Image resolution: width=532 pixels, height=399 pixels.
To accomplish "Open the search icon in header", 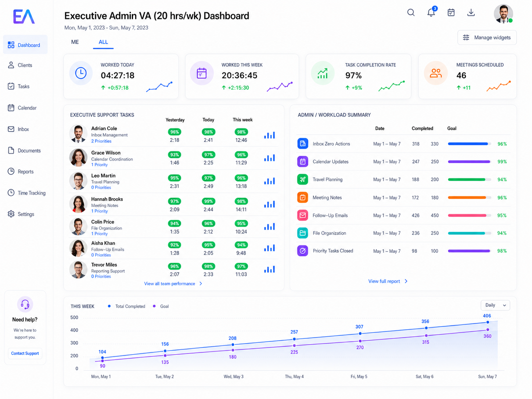I will 411,12.
